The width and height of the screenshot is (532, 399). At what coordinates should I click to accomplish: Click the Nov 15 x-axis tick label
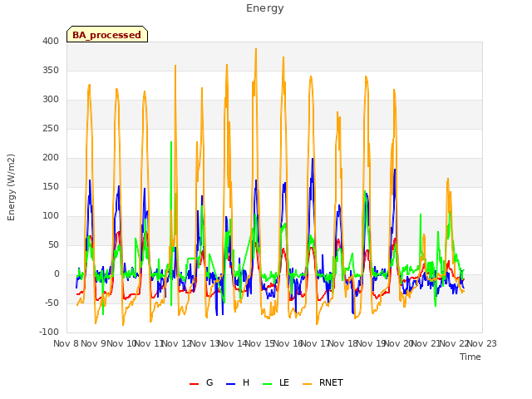[x=260, y=343]
